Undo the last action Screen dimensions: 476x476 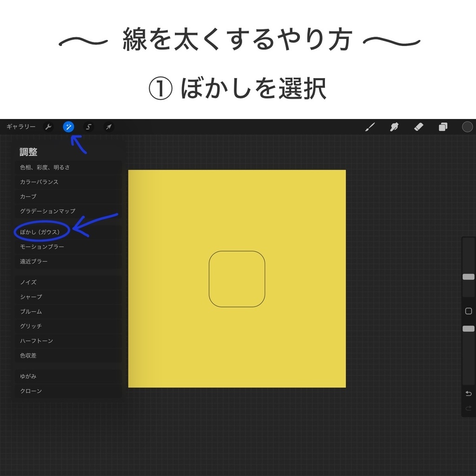468,393
